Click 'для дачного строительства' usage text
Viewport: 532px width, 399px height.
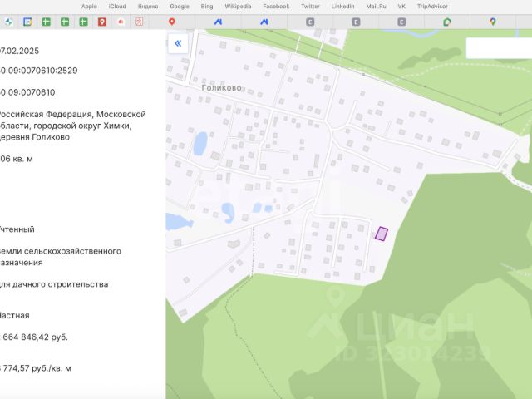[x=54, y=284]
